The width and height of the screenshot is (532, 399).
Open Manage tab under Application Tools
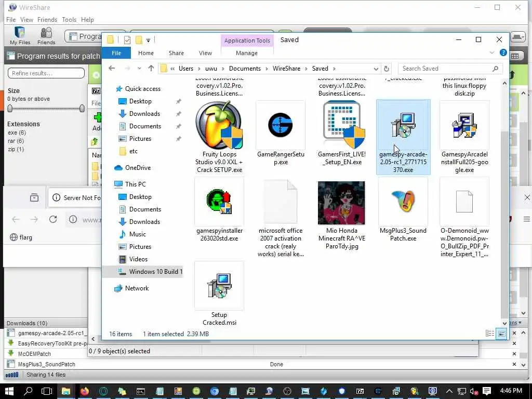[247, 53]
